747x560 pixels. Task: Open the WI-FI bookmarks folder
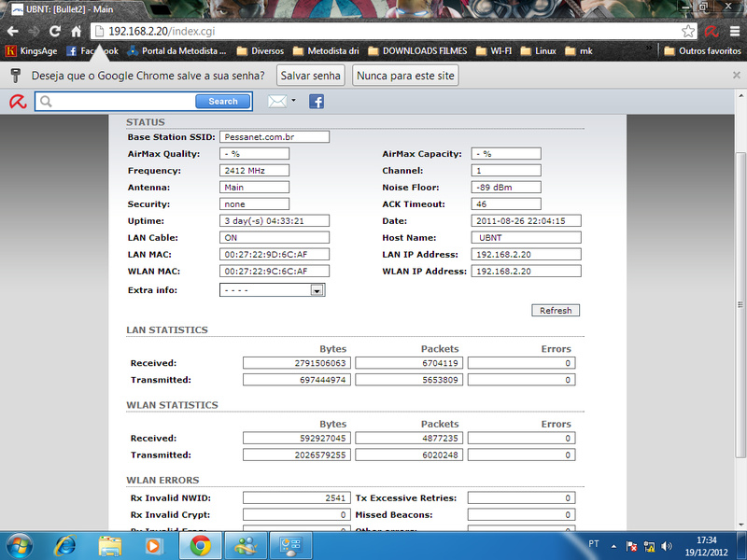(494, 51)
